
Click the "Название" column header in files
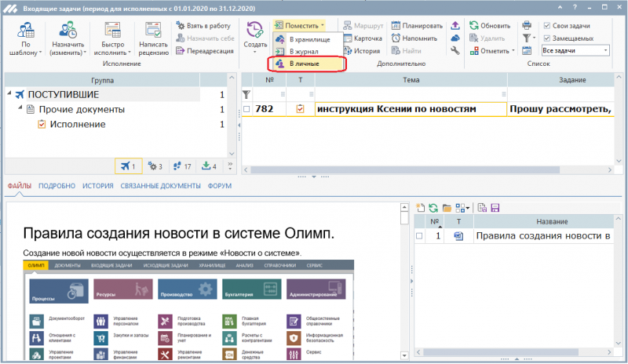point(543,221)
